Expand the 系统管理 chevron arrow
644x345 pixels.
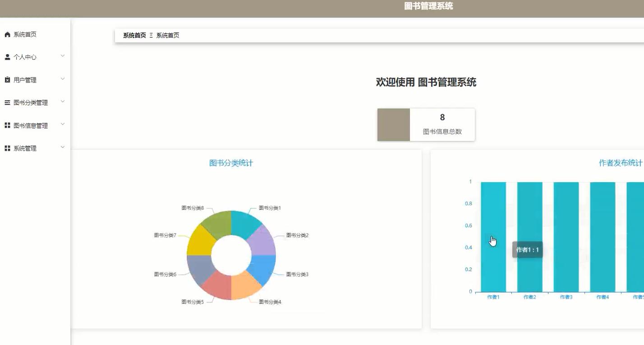click(63, 147)
